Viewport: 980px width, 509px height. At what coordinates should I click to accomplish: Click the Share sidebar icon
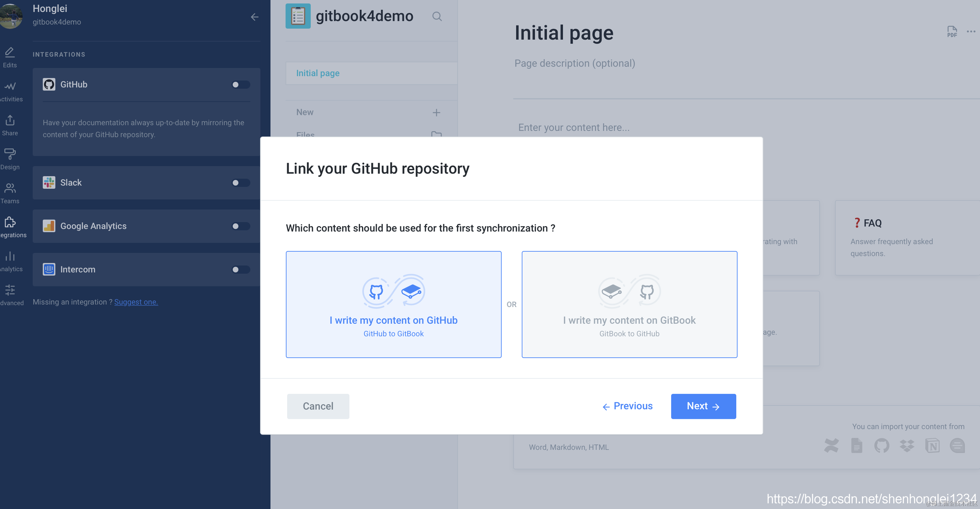[10, 125]
